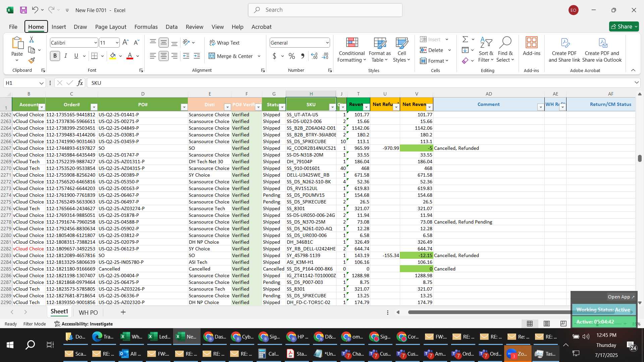
Task: Align text right in cell
Action: 174,56
